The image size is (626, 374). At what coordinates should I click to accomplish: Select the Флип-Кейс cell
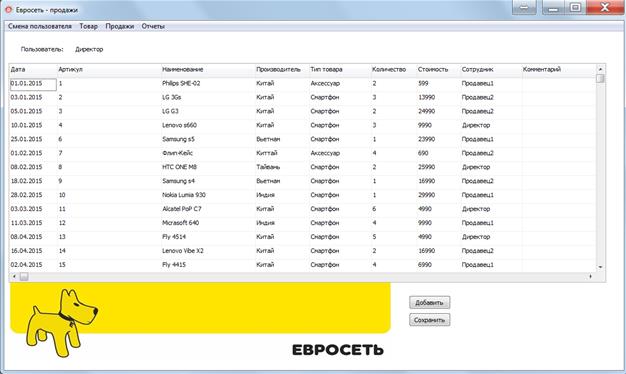(x=208, y=153)
